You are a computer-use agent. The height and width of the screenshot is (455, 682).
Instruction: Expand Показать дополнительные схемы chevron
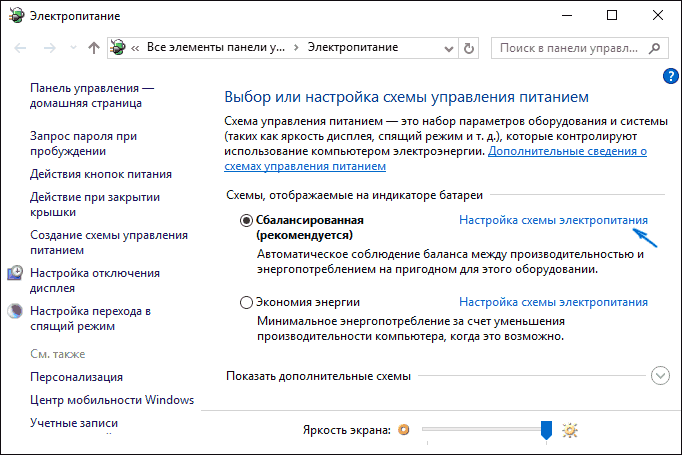tap(660, 375)
